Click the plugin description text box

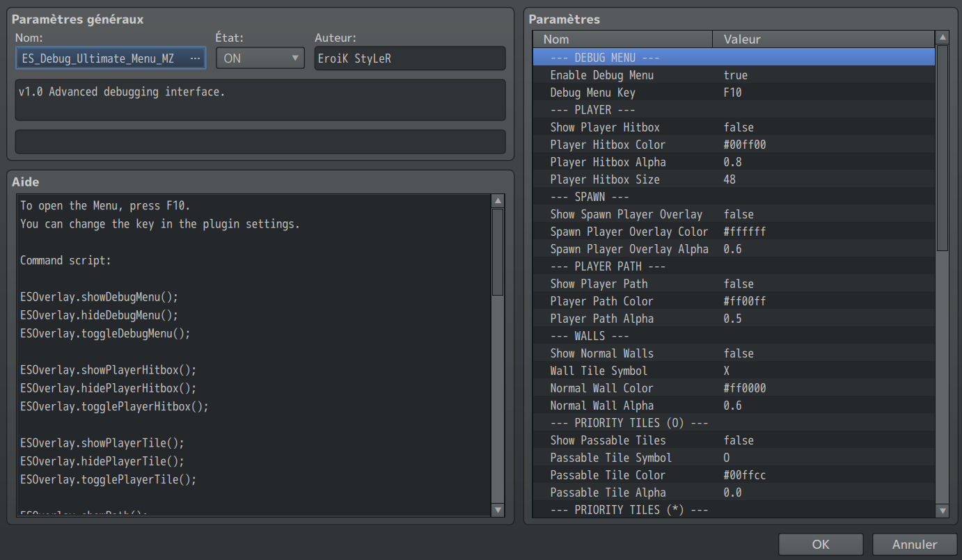click(x=260, y=99)
